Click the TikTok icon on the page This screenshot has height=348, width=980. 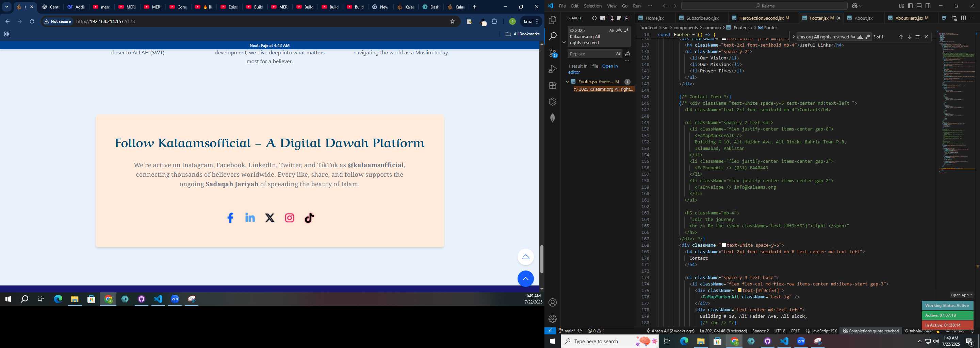pyautogui.click(x=309, y=218)
